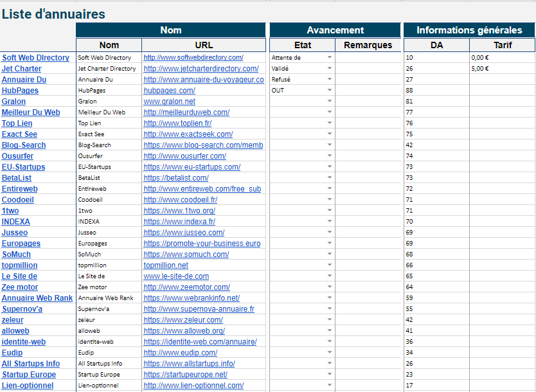Viewport: 536px width, 392px height.
Task: Click the 'Remarques' column header
Action: click(368, 45)
